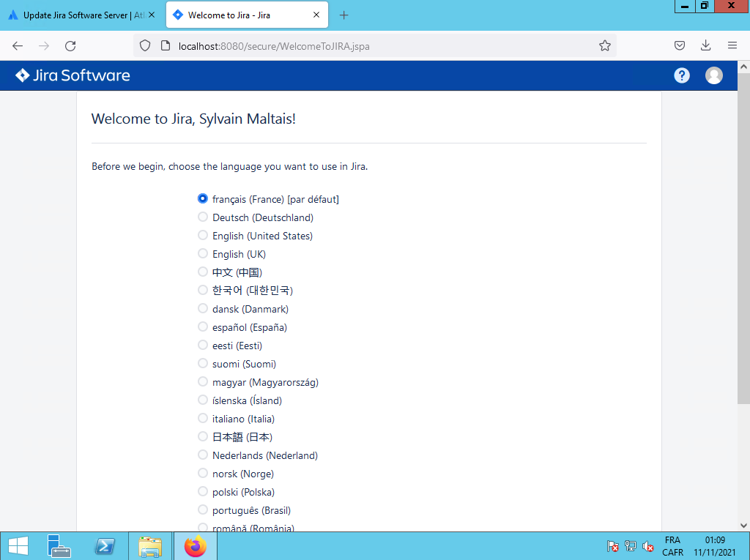Click the Save to Pocket icon

pos(680,45)
